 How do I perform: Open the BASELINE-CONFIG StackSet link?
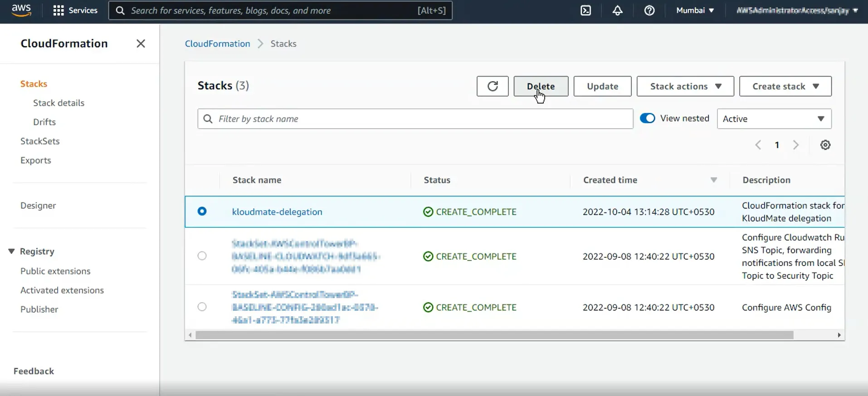tap(304, 307)
